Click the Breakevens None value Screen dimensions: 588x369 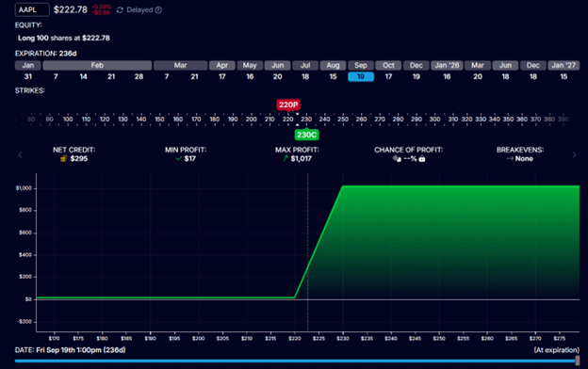tap(524, 159)
